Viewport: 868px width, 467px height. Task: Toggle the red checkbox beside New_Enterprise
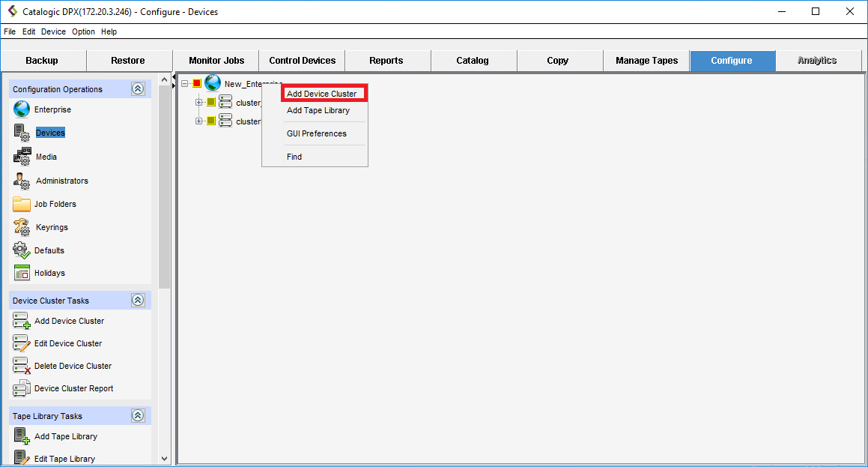coord(197,84)
